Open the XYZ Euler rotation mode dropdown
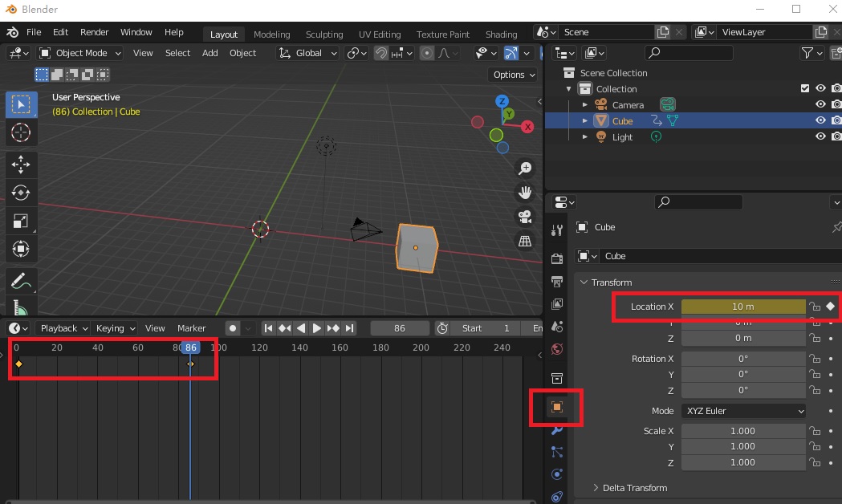 (744, 411)
